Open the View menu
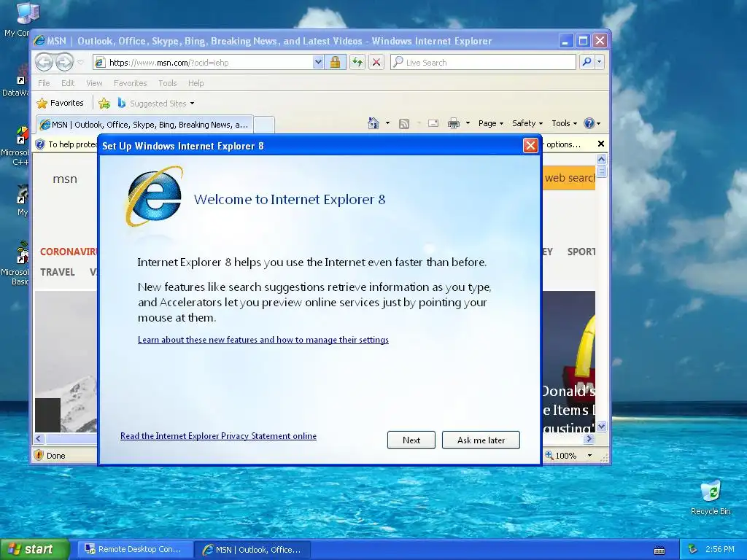Viewport: 747px width, 560px height. (x=94, y=83)
